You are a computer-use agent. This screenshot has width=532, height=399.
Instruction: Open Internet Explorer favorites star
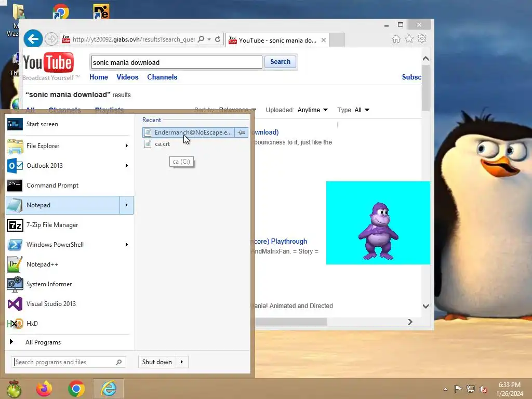(409, 38)
